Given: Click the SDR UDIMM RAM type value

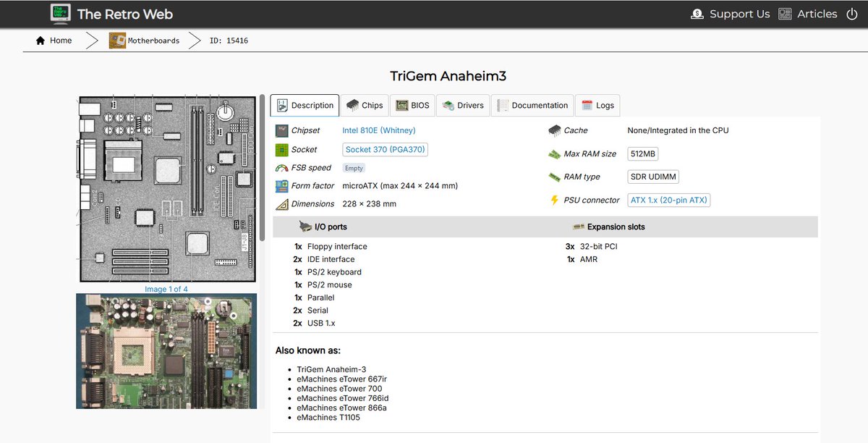Looking at the screenshot, I should [653, 177].
